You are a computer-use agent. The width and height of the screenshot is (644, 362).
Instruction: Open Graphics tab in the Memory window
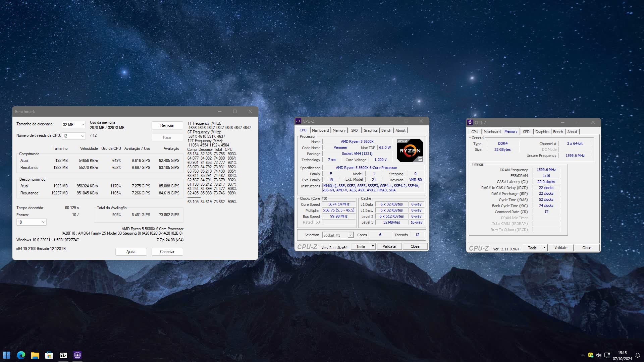tap(542, 132)
